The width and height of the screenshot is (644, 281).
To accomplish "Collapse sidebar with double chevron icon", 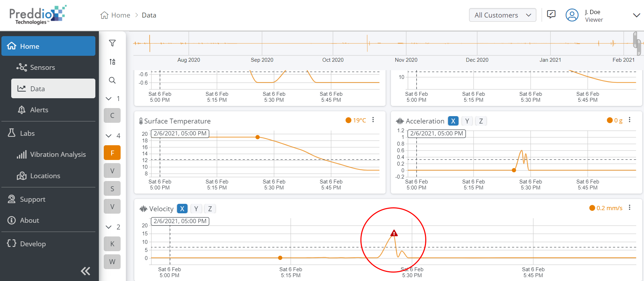I will [x=86, y=271].
